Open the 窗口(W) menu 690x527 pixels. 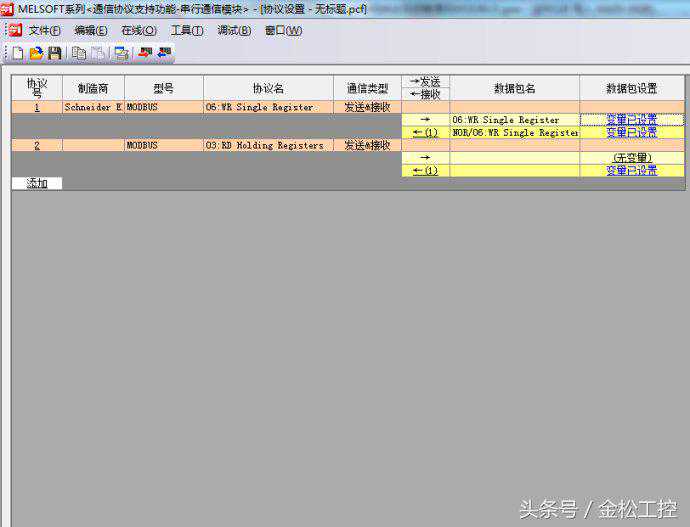283,30
